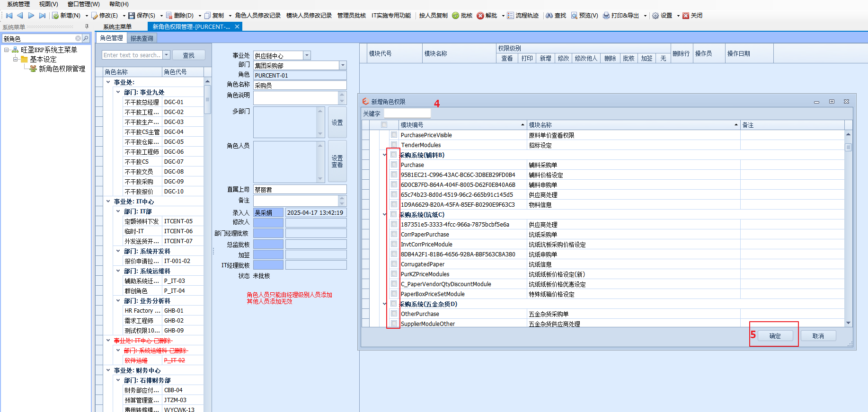The height and width of the screenshot is (412, 868).
Task: Close the 新角色权限管理 tab with its X
Action: coord(238,26)
